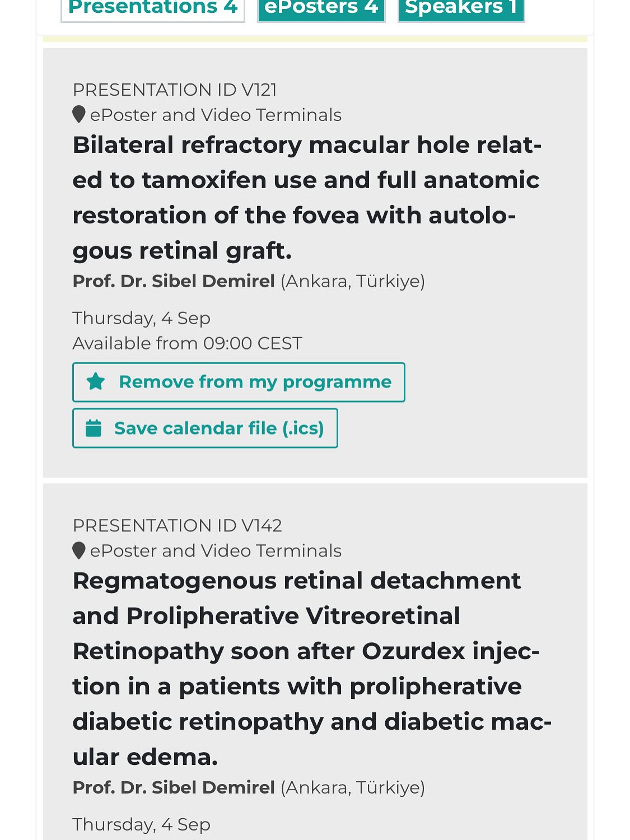Switch to the Presentations 4 tab
The height and width of the screenshot is (840, 630).
coord(153,8)
